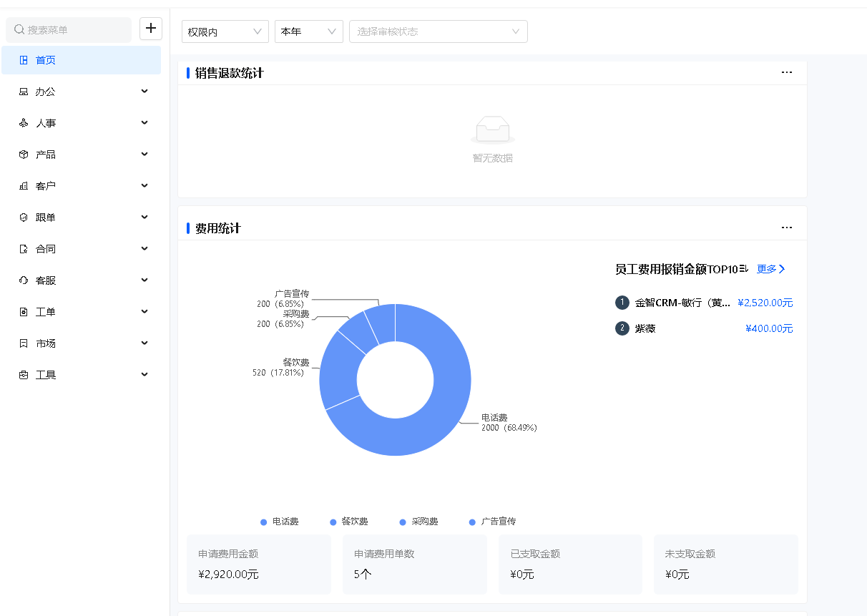Click the 客户 customer sidebar icon
This screenshot has height=616, width=867.
[x=24, y=186]
